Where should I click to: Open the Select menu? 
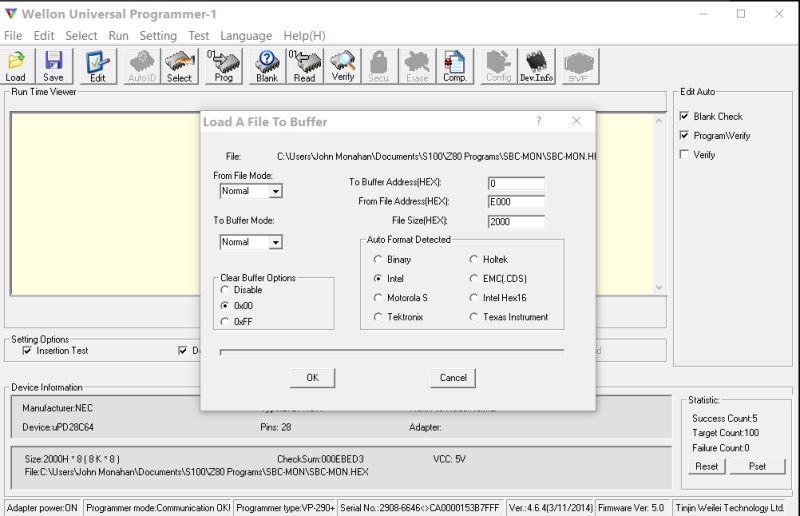(81, 36)
